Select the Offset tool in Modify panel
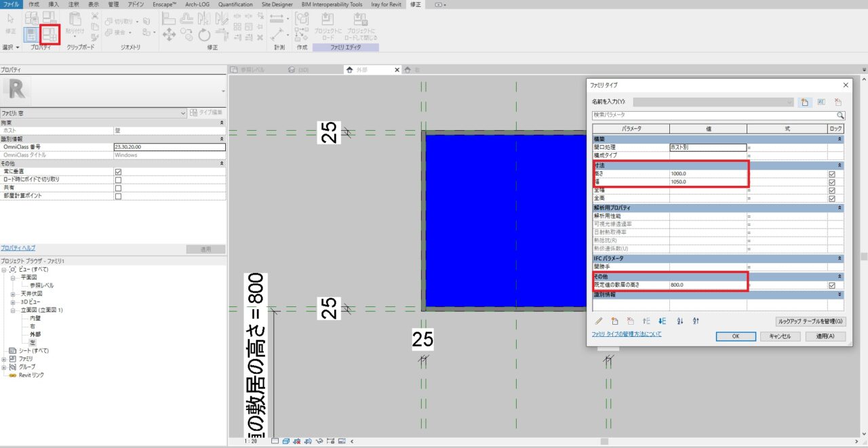 (x=186, y=18)
